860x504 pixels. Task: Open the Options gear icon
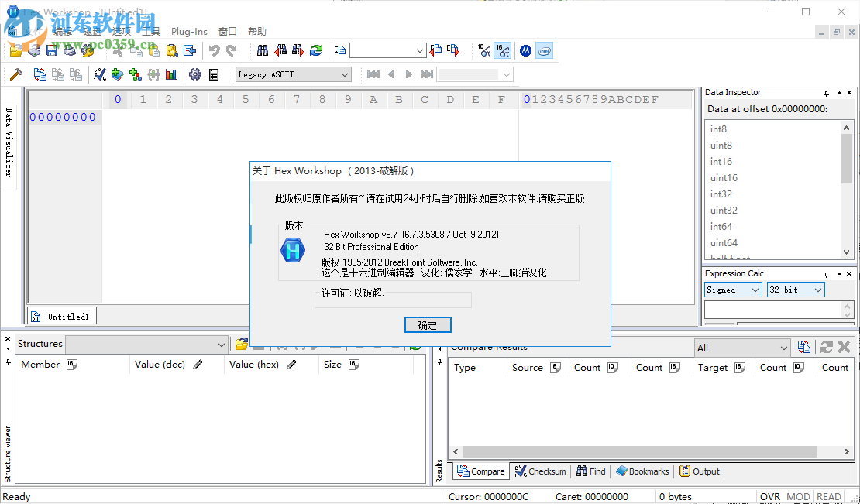click(196, 74)
